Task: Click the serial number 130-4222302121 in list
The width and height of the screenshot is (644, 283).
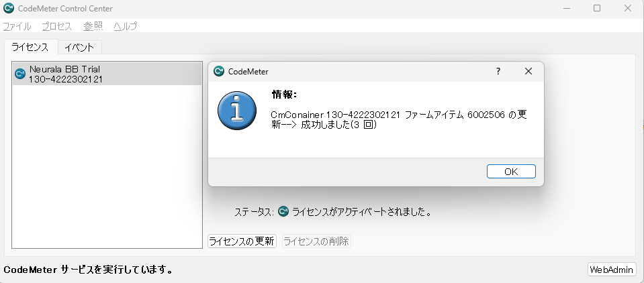Action: coord(65,79)
